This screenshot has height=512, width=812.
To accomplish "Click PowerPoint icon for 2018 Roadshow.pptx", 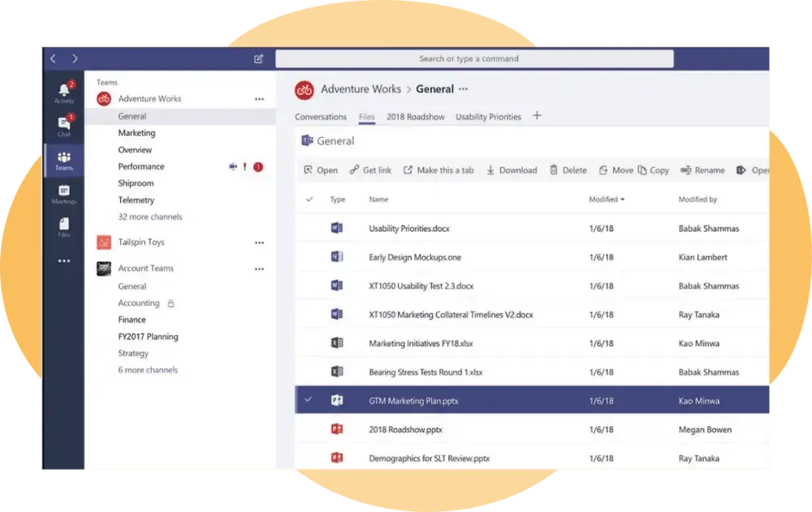I will coord(337,428).
